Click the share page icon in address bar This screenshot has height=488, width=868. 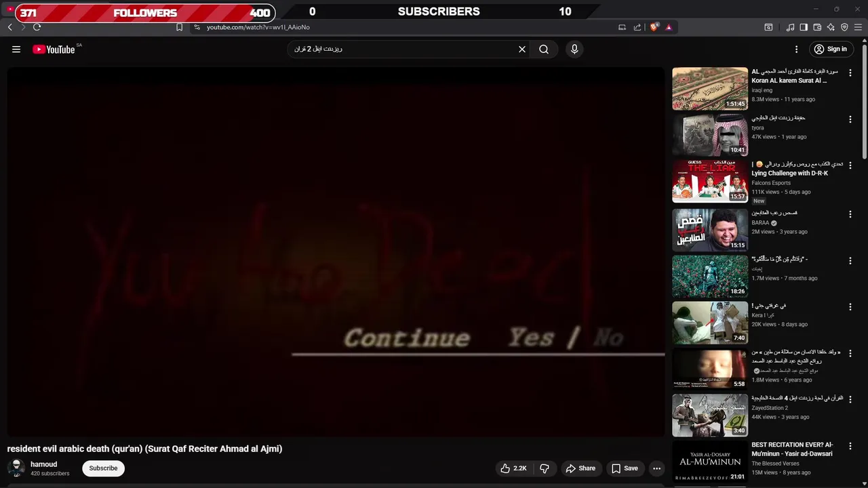point(637,27)
